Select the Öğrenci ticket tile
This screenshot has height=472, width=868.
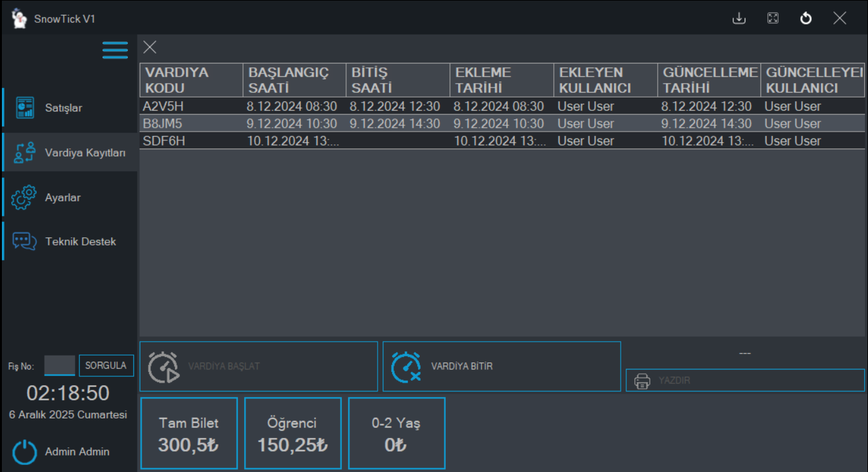[293, 433]
